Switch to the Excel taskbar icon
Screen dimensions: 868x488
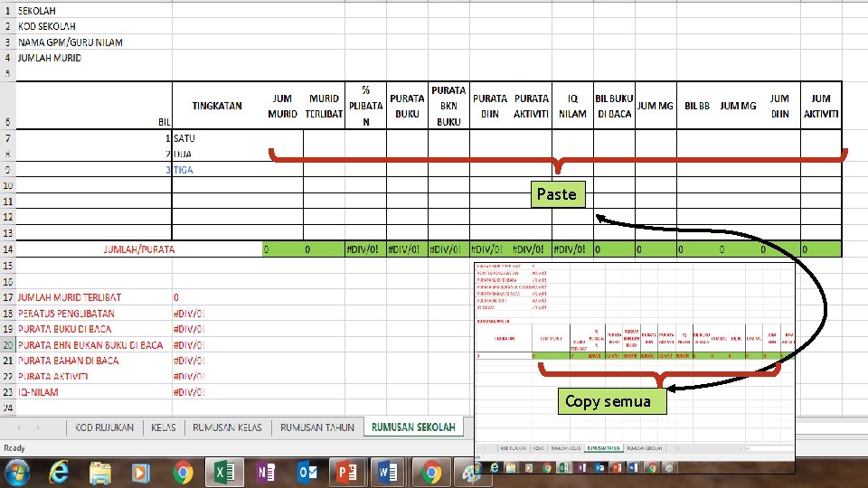point(224,473)
